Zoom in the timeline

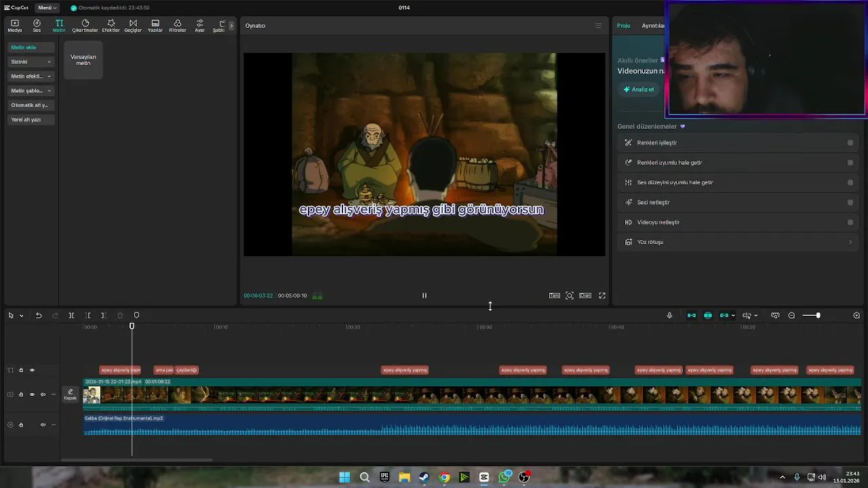click(x=856, y=315)
